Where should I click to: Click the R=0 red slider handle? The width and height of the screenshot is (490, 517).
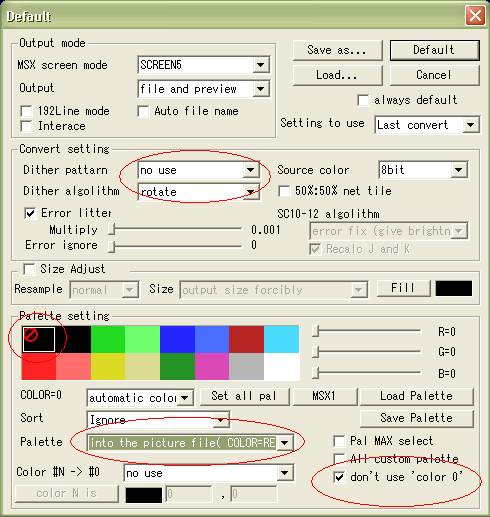pyautogui.click(x=315, y=331)
